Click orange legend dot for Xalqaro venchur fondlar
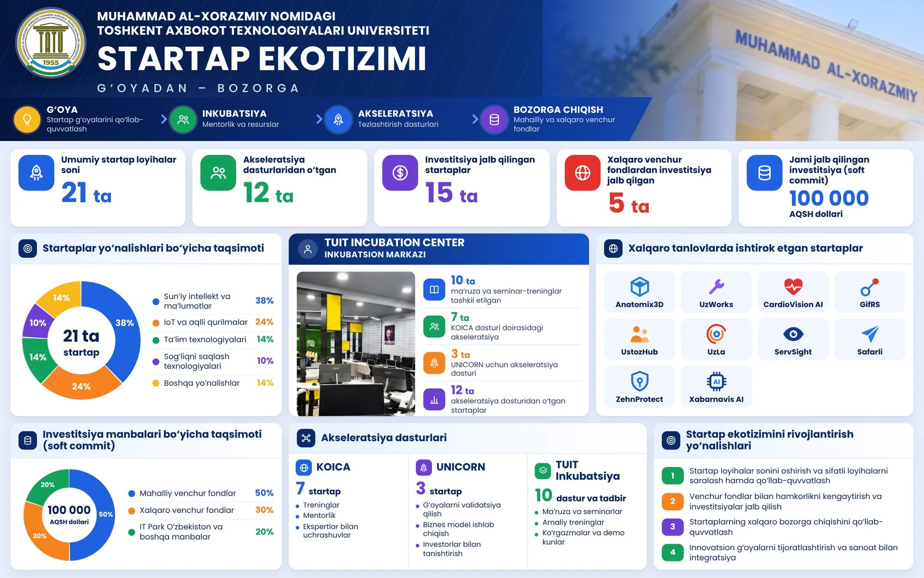 click(x=132, y=510)
